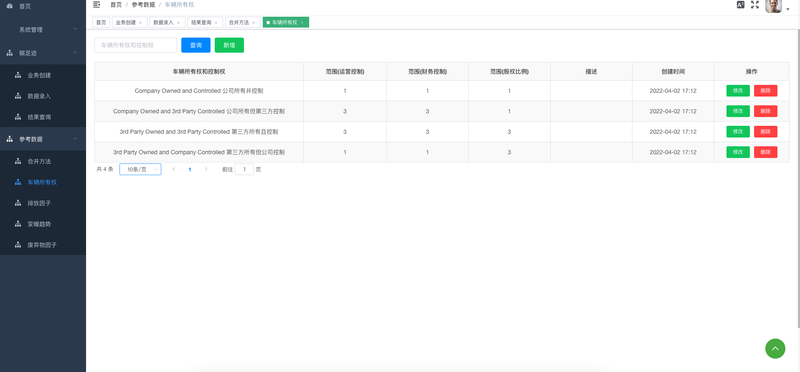Viewport: 800px width, 372px height.
Task: Close the 数据录入 tab
Action: (x=178, y=23)
